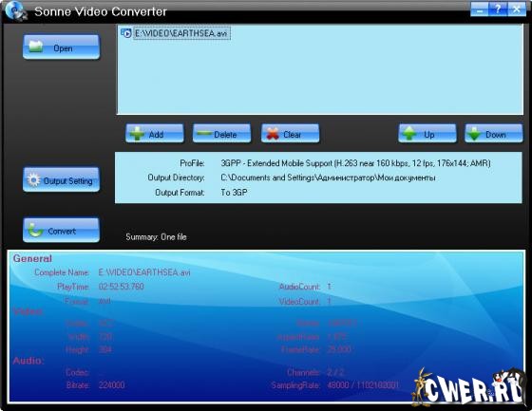Click the Delete button label
This screenshot has height=411, width=532.
(225, 135)
